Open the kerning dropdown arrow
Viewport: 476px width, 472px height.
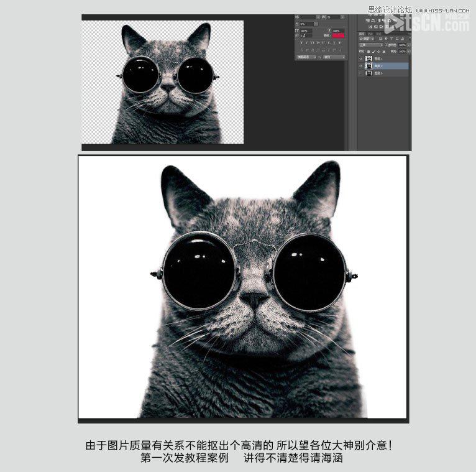pos(318,17)
